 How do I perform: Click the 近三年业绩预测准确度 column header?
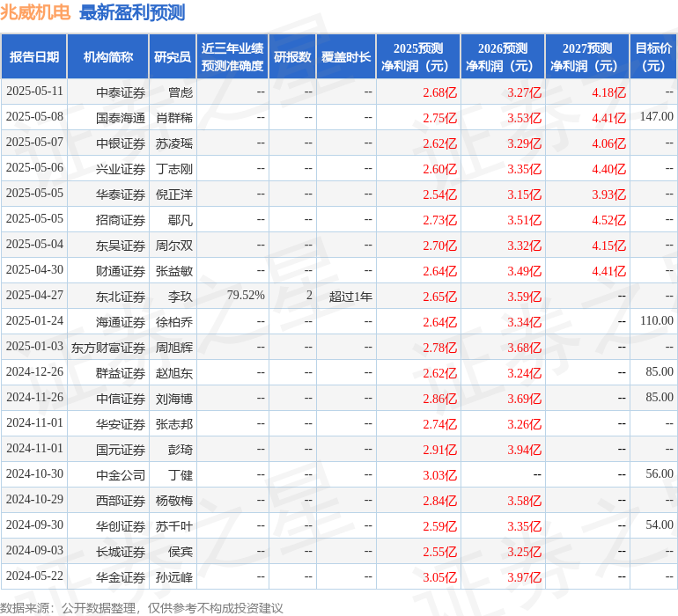(232, 57)
